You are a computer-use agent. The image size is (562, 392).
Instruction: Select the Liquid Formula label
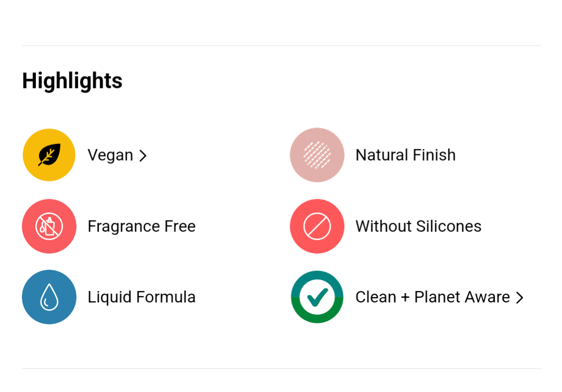point(141,297)
